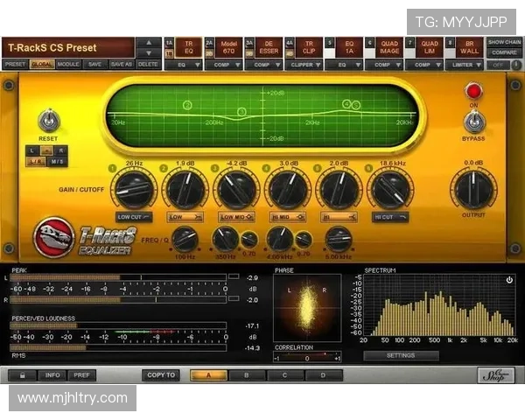Open the Clipper module dropdown
This screenshot has width=525, height=420.
(304, 65)
